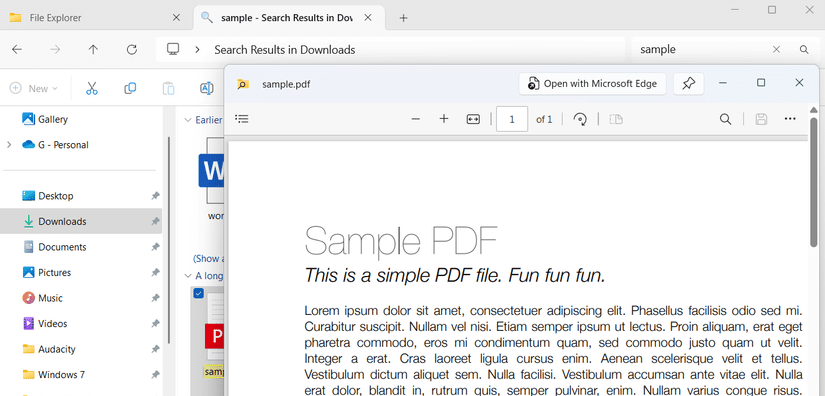This screenshot has height=396, width=825.
Task: Click the Show all link in results
Action: coord(209,258)
